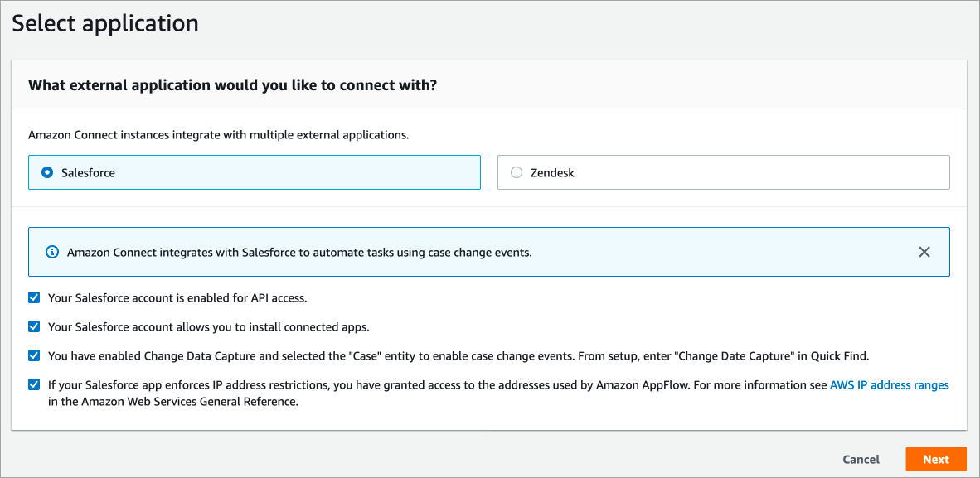Image resolution: width=980 pixels, height=478 pixels.
Task: Click the Zendesk option label text
Action: click(552, 173)
